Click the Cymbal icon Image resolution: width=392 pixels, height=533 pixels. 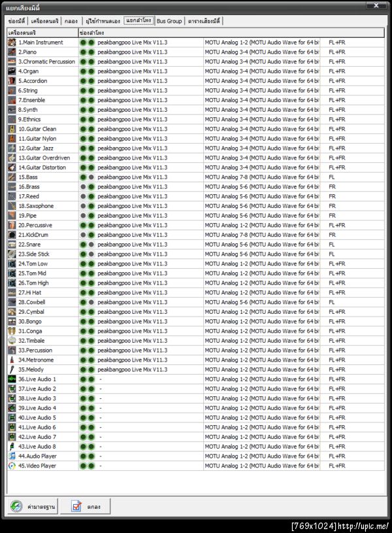tap(12, 312)
